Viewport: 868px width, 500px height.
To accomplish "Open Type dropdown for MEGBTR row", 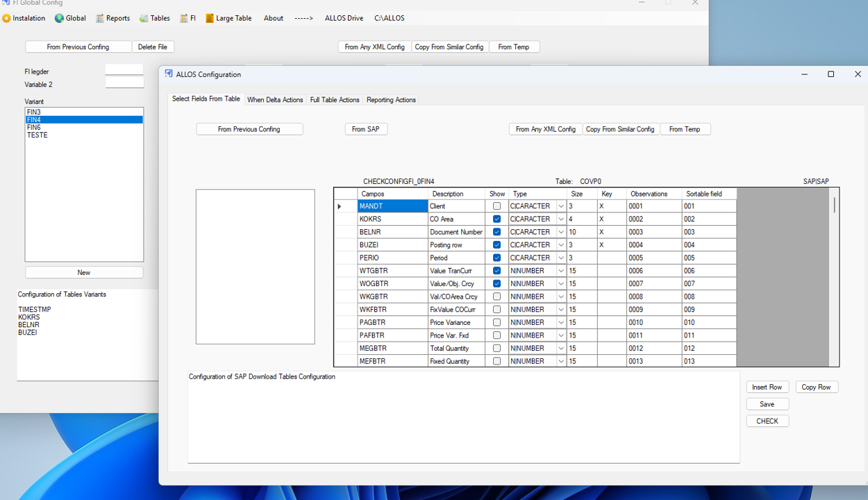I will (x=560, y=349).
